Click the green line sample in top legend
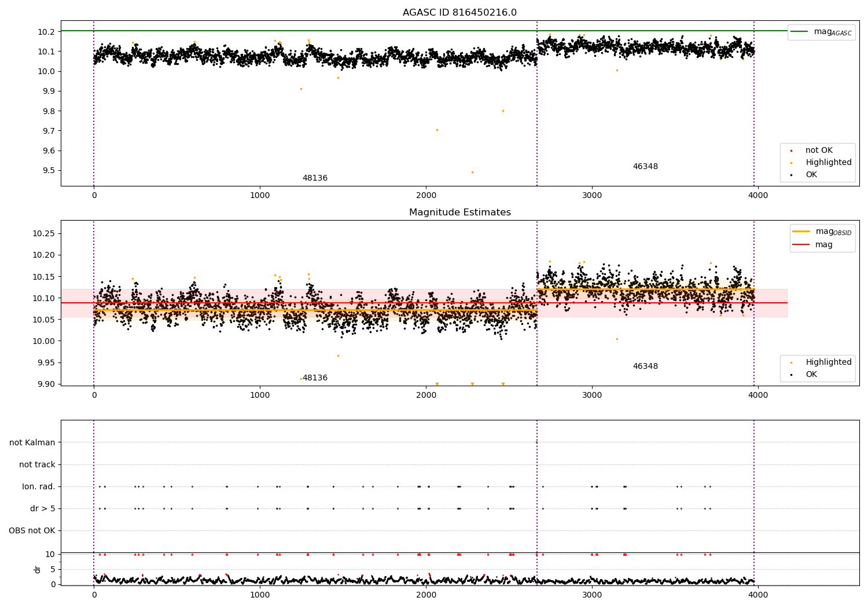Screen dimensions: 868x608 point(799,32)
